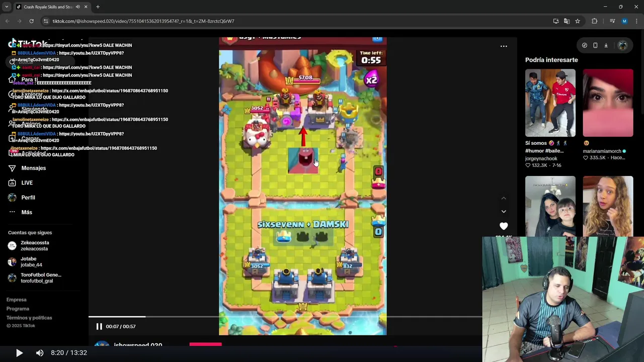The width and height of the screenshot is (644, 362).
Task: Click the marianamiamorch username text
Action: 602,151
